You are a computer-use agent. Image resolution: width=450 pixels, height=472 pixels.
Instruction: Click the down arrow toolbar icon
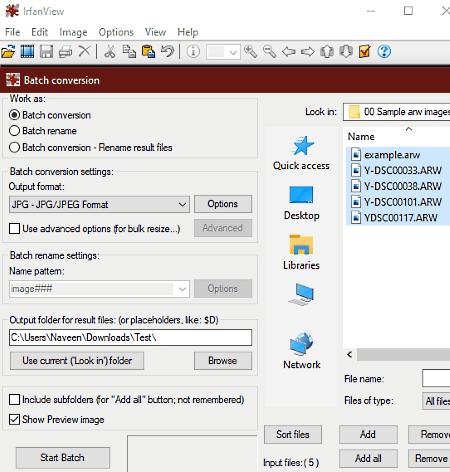pos(346,52)
